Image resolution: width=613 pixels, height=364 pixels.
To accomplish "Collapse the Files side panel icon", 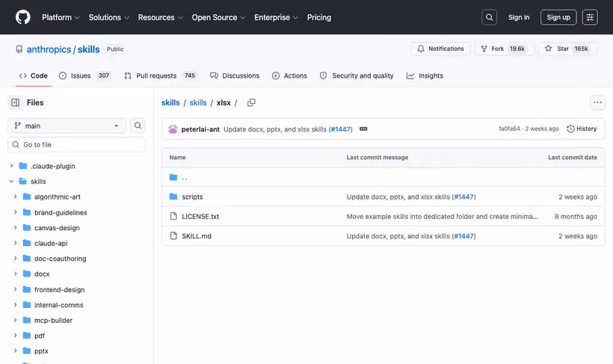I will pyautogui.click(x=15, y=102).
